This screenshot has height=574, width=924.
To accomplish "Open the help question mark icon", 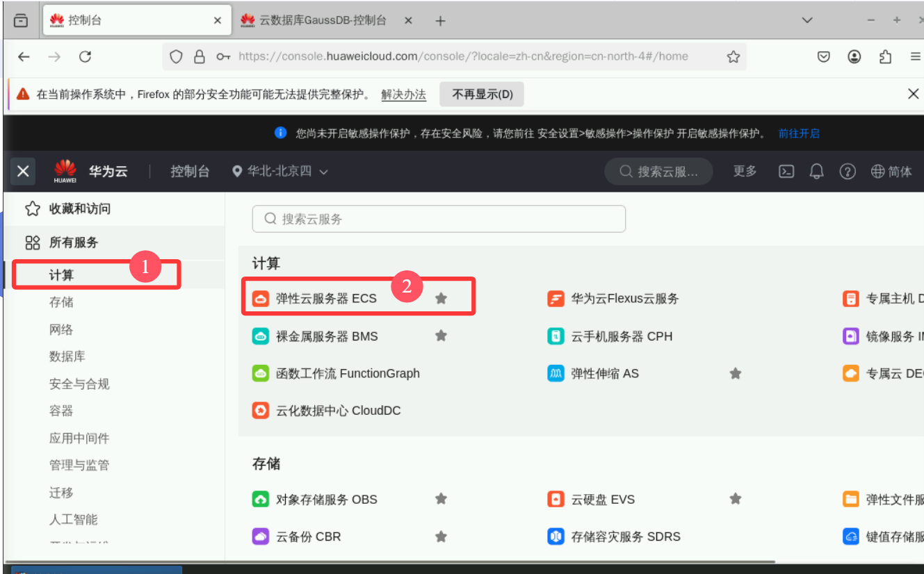I will point(848,172).
